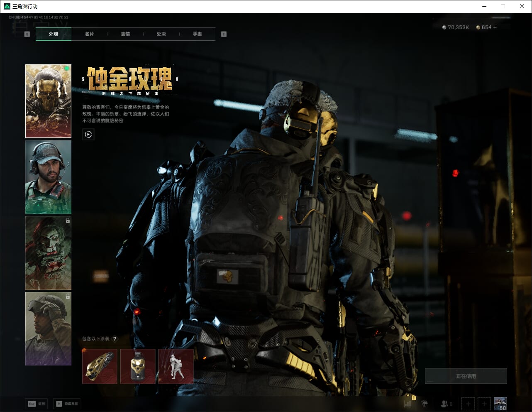Select the gold skull weapon charm item
532x412 pixels.
tap(100, 366)
